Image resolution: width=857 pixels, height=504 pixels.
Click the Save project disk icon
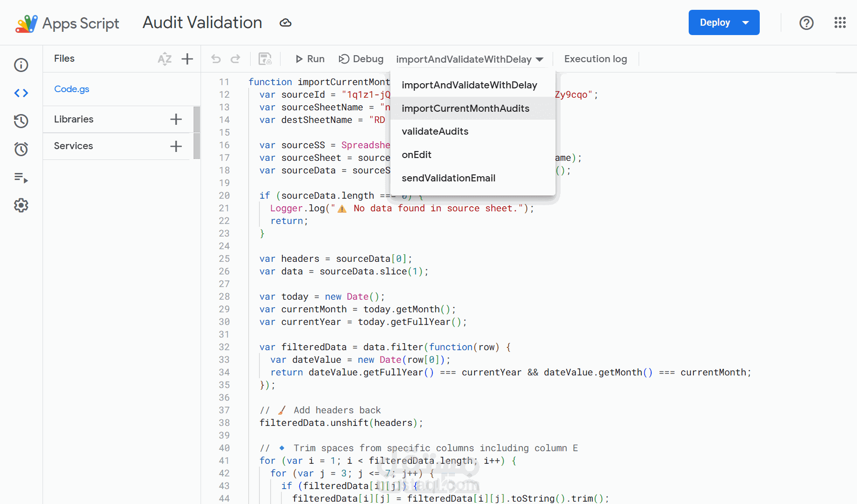click(x=265, y=59)
